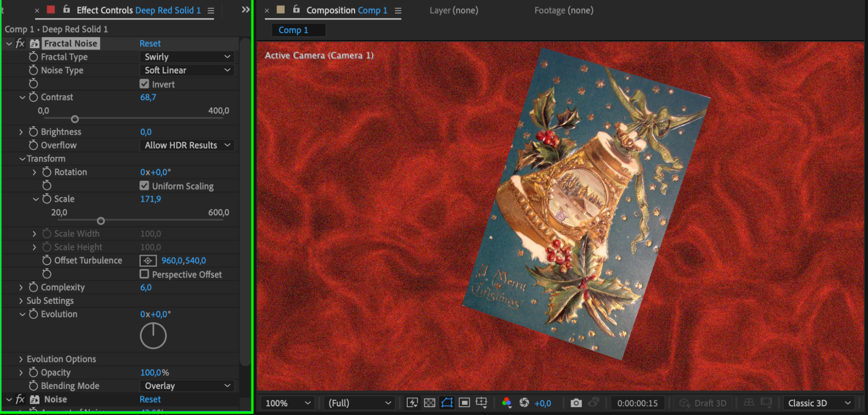This screenshot has height=415, width=868.
Task: Open the Blending Mode dropdown showing Overlay
Action: (x=187, y=386)
